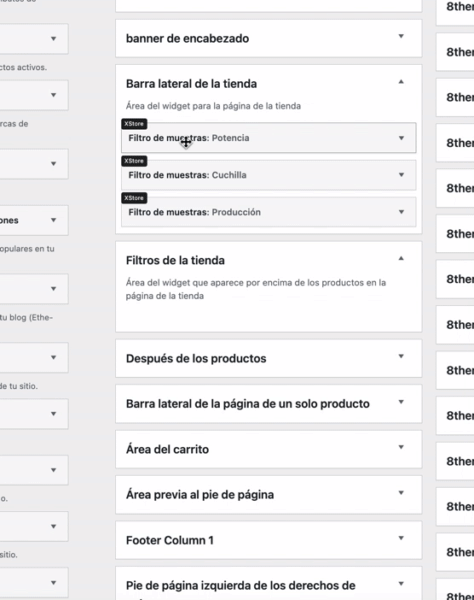Image resolution: width=474 pixels, height=600 pixels.
Task: Click the Después de los productos heading
Action: tap(196, 359)
